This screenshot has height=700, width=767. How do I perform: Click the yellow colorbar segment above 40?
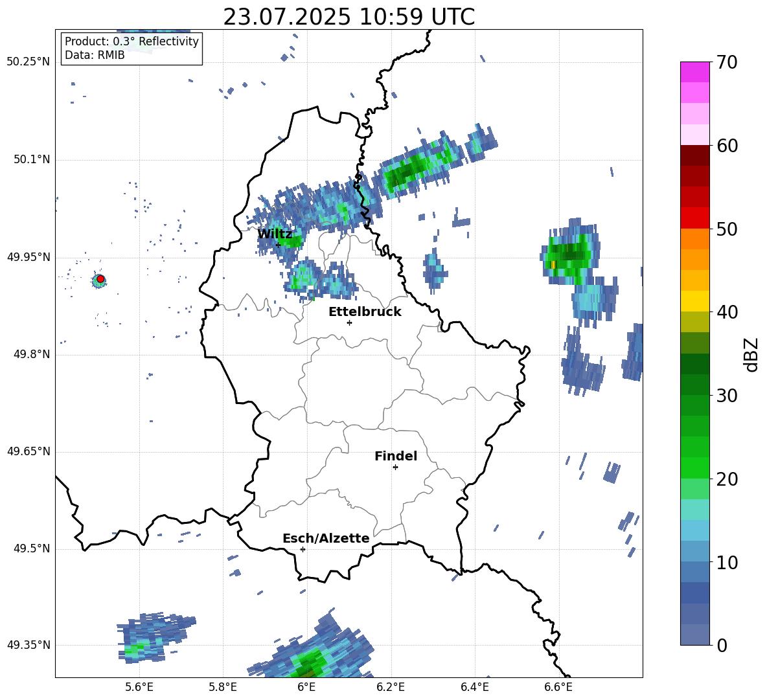[694, 301]
